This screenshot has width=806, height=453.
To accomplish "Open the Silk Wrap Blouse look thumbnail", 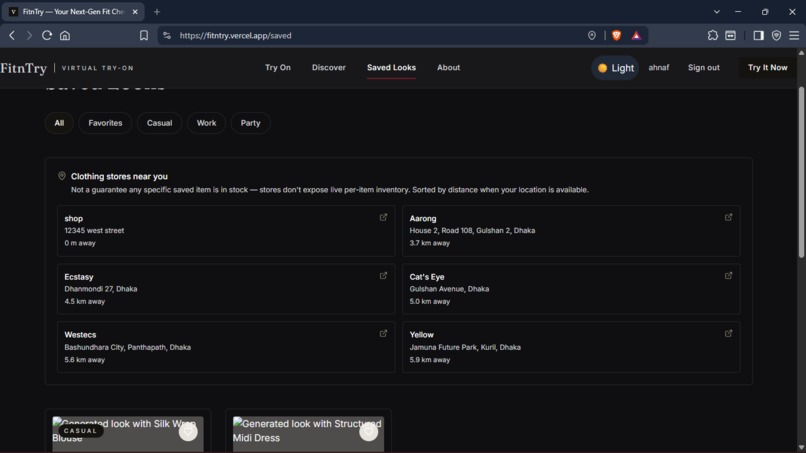I will pos(128,434).
